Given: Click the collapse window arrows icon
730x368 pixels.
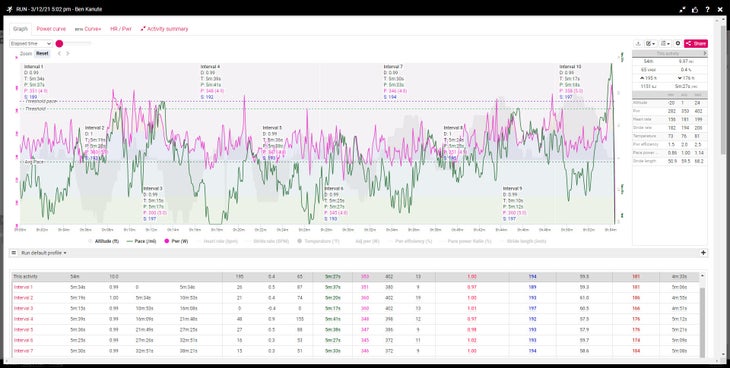Looking at the screenshot, I should pos(683,9).
